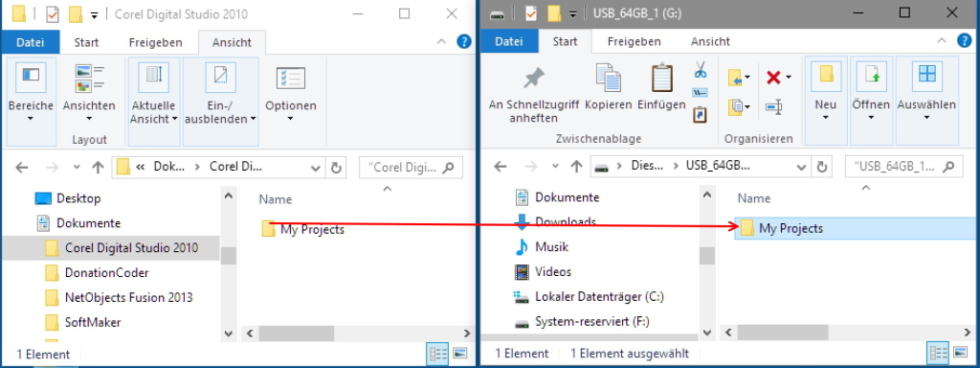Open Ein-/ausblenden menu in left window
The width and height of the screenshot is (980, 368).
(221, 102)
